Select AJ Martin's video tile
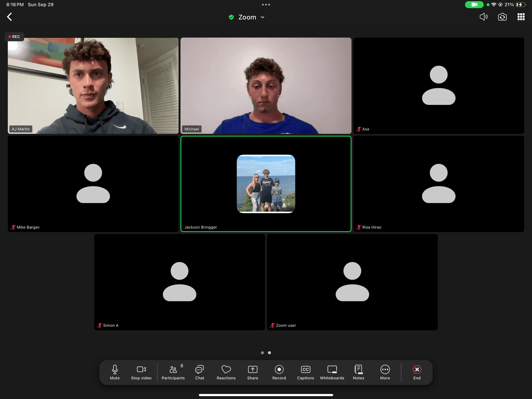This screenshot has width=532, height=399. 93,86
